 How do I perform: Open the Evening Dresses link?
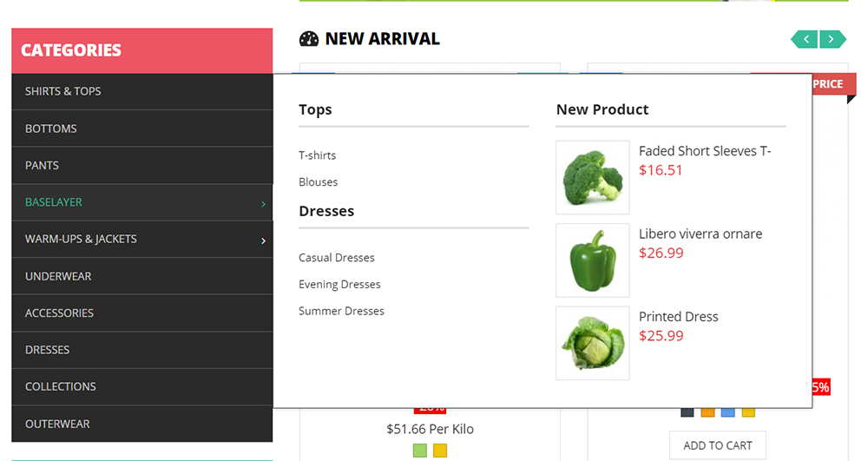click(339, 285)
